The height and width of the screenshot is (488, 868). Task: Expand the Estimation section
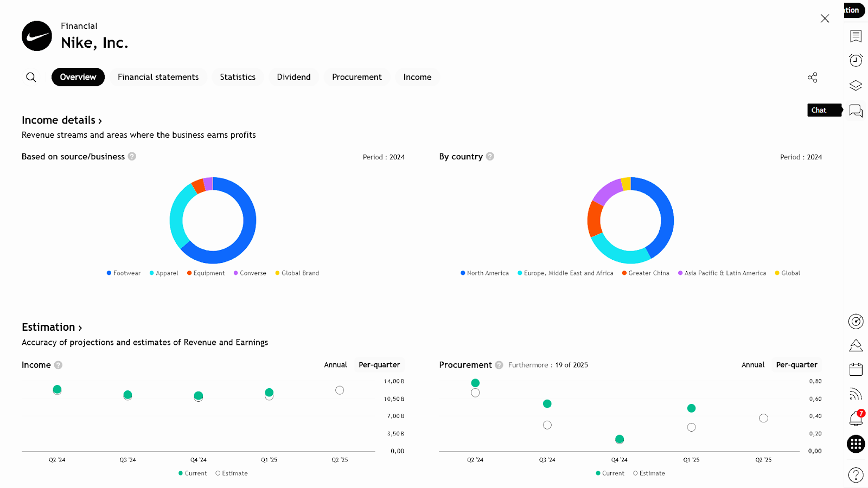point(52,328)
